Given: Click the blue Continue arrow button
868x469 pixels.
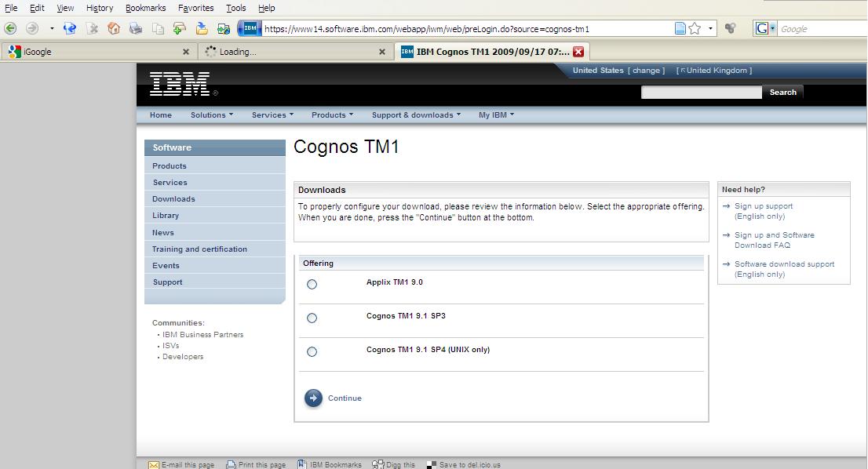Looking at the screenshot, I should tap(313, 398).
